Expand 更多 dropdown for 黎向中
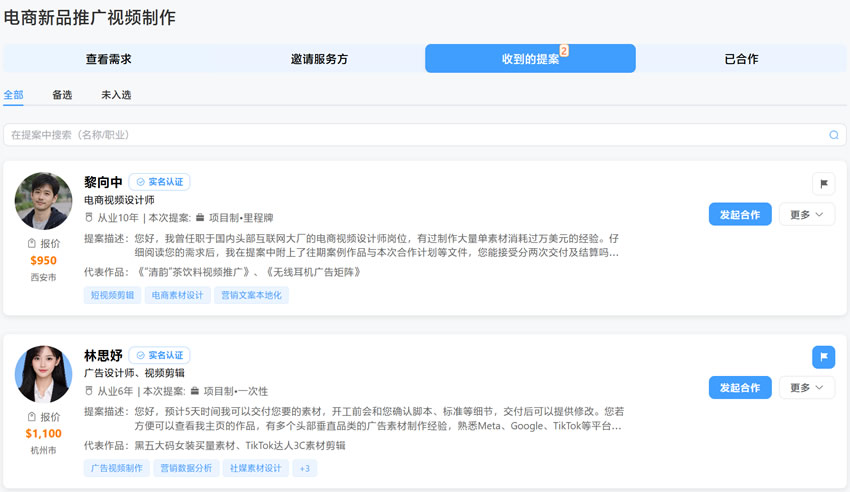The image size is (850, 492). click(806, 214)
